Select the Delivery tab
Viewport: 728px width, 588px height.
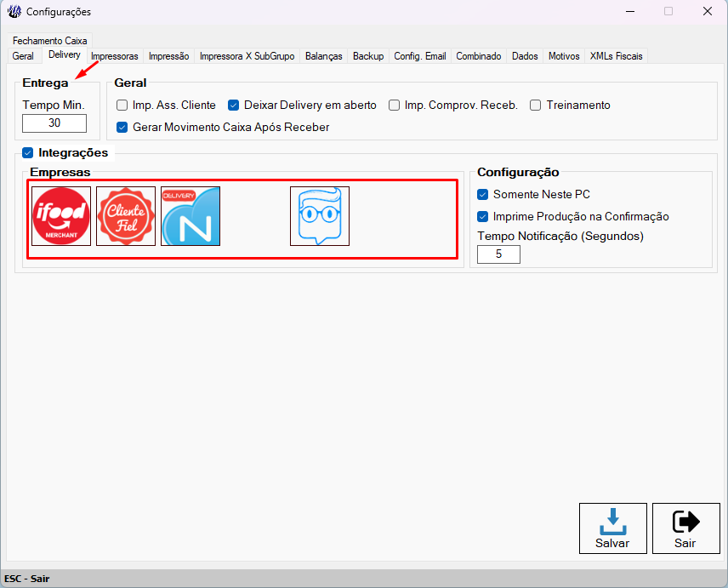point(65,54)
